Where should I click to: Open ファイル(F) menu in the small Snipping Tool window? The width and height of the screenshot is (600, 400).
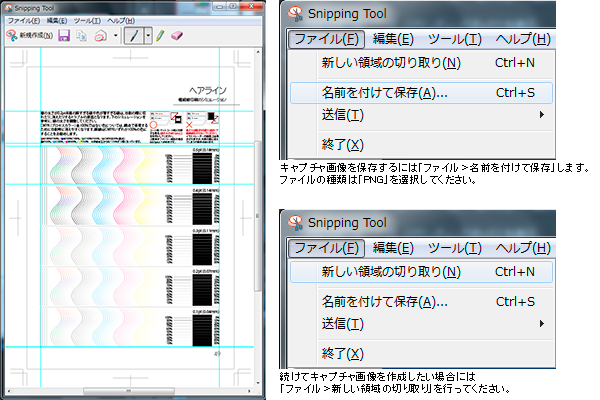point(24,21)
